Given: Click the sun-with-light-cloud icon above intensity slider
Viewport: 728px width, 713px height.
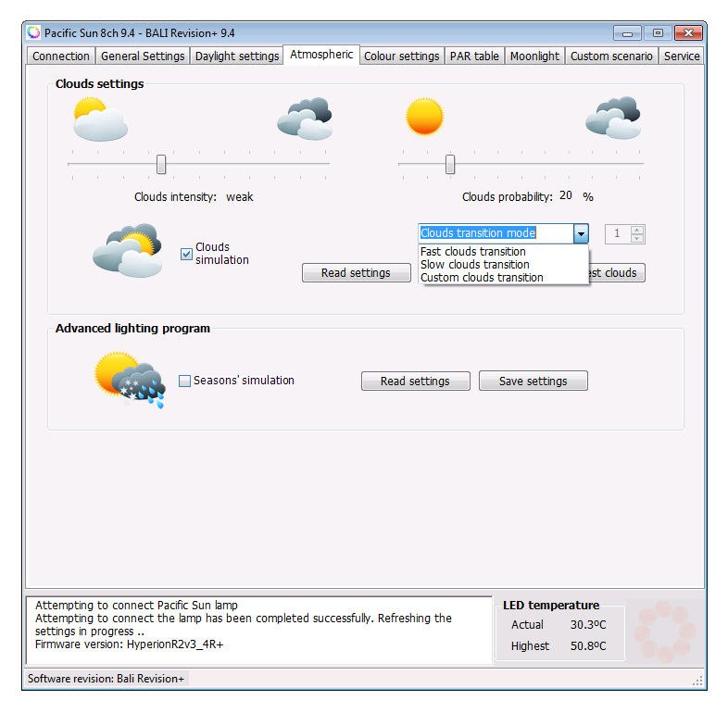Looking at the screenshot, I should tap(100, 119).
